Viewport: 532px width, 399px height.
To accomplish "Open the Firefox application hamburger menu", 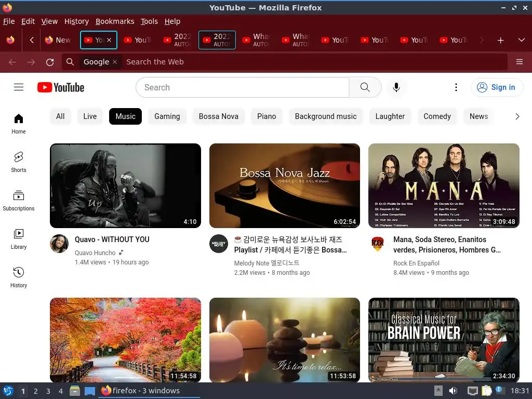I will pyautogui.click(x=519, y=62).
